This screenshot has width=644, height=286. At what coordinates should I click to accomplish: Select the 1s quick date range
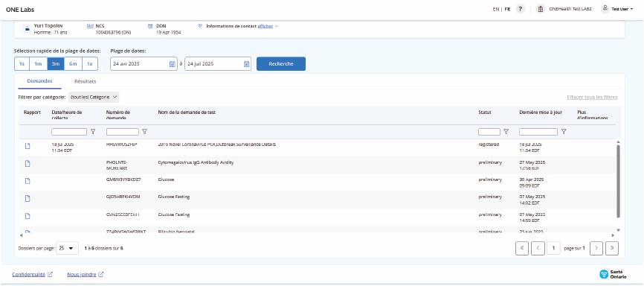pos(22,64)
